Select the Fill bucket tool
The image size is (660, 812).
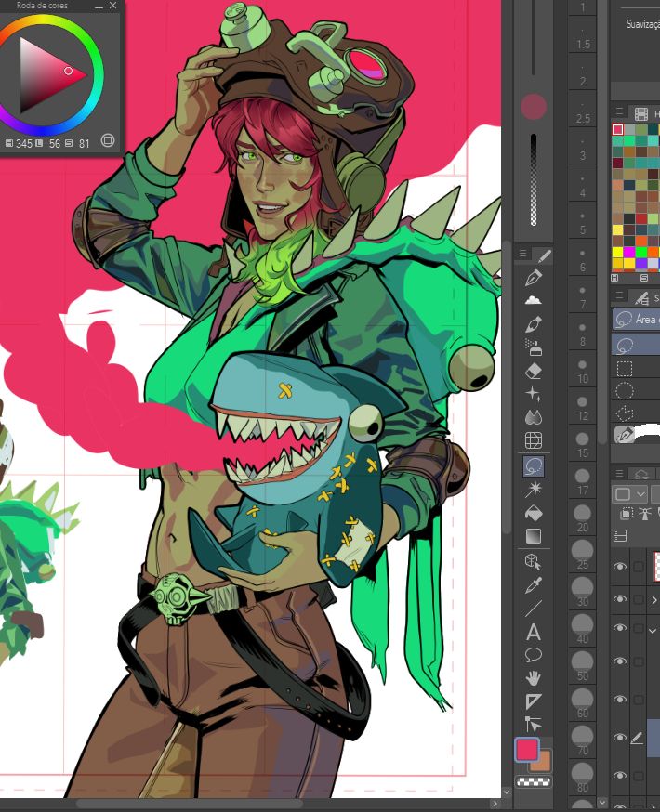click(x=534, y=513)
